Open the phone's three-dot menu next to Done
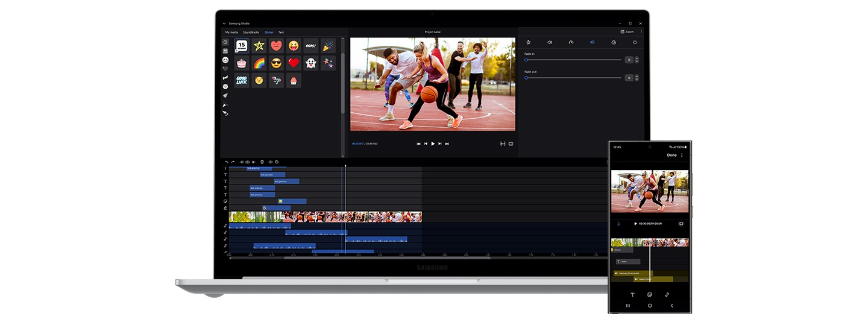Viewport: 868px width, 325px height. (x=682, y=155)
